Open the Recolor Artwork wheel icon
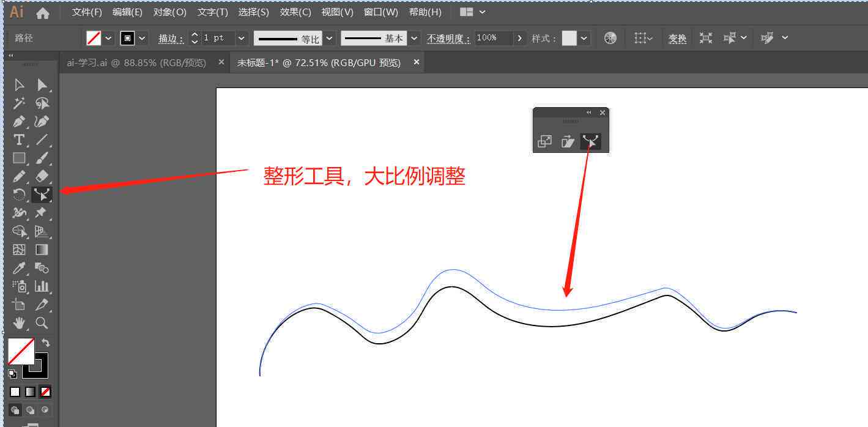This screenshot has height=427, width=868. pyautogui.click(x=610, y=38)
